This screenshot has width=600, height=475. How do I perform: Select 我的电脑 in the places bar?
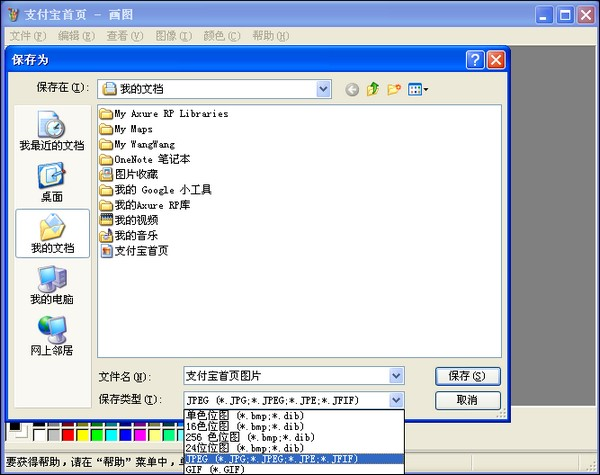point(51,285)
